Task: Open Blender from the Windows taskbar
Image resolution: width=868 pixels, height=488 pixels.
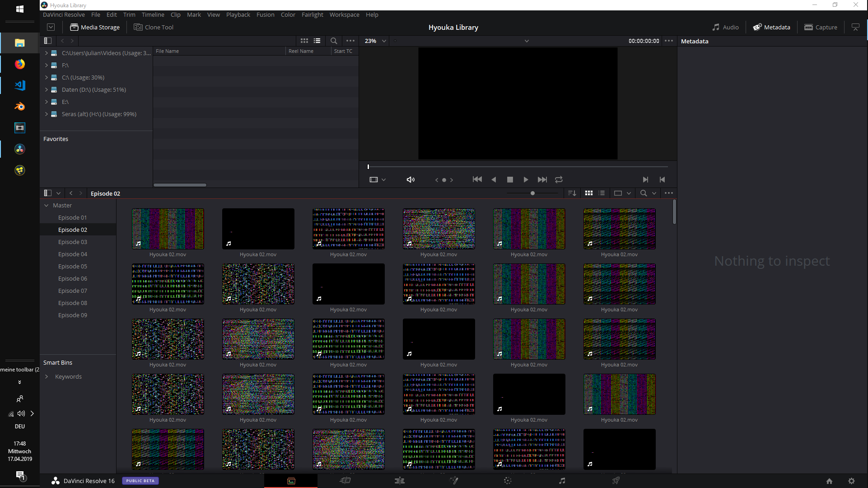Action: tap(19, 107)
